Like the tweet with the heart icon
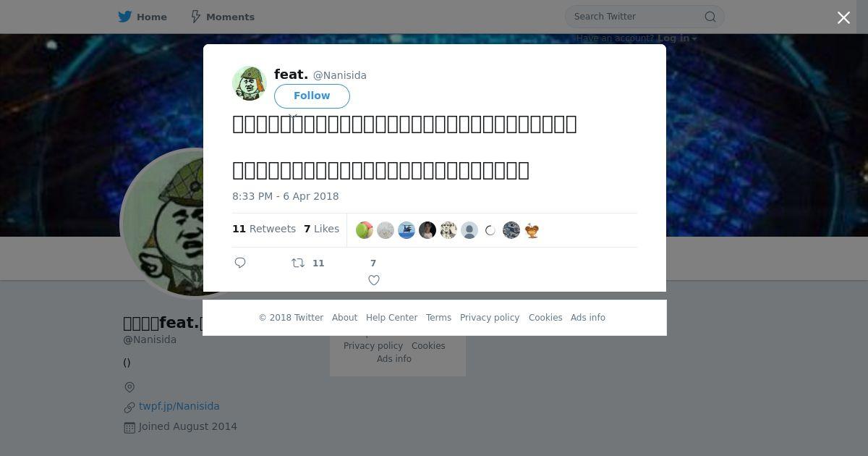This screenshot has height=456, width=868. click(x=374, y=280)
